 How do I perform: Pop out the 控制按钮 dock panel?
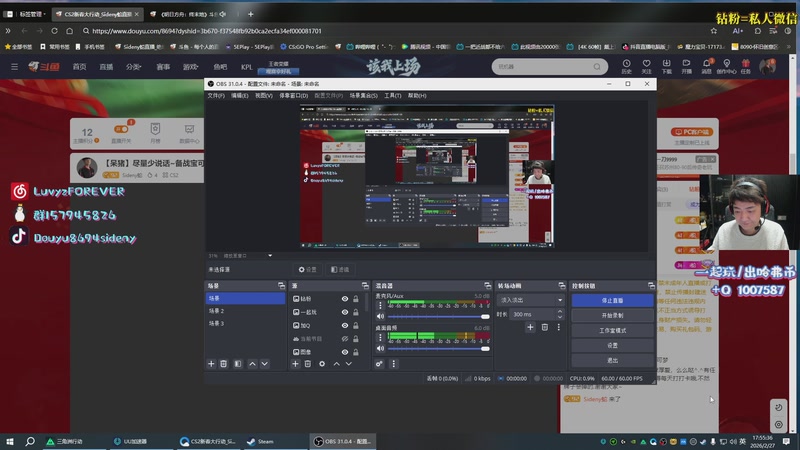click(651, 286)
